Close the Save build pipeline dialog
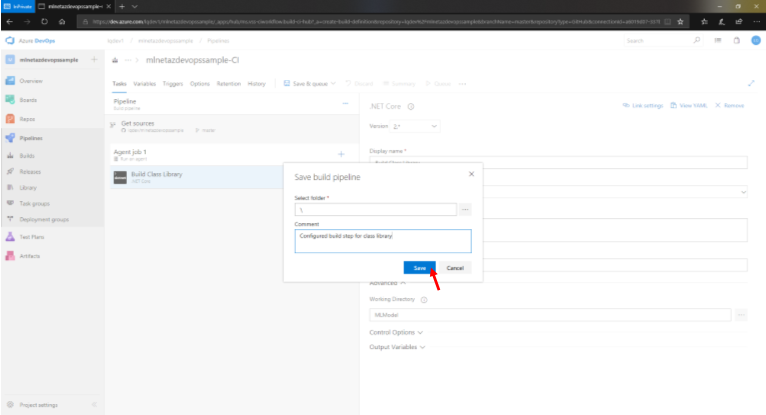Viewport: 766px width, 415px height. 471,174
